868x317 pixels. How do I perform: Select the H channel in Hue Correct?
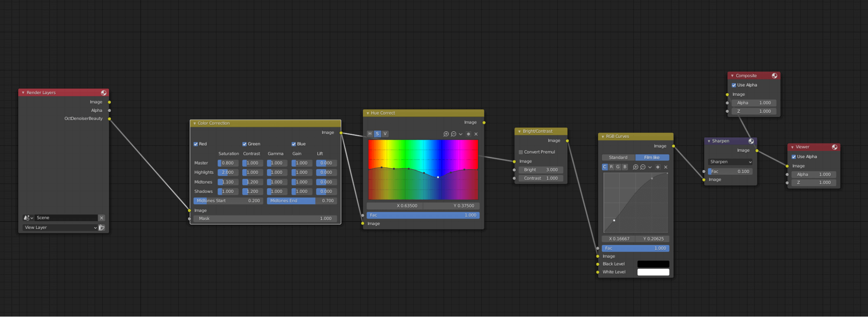coord(370,134)
